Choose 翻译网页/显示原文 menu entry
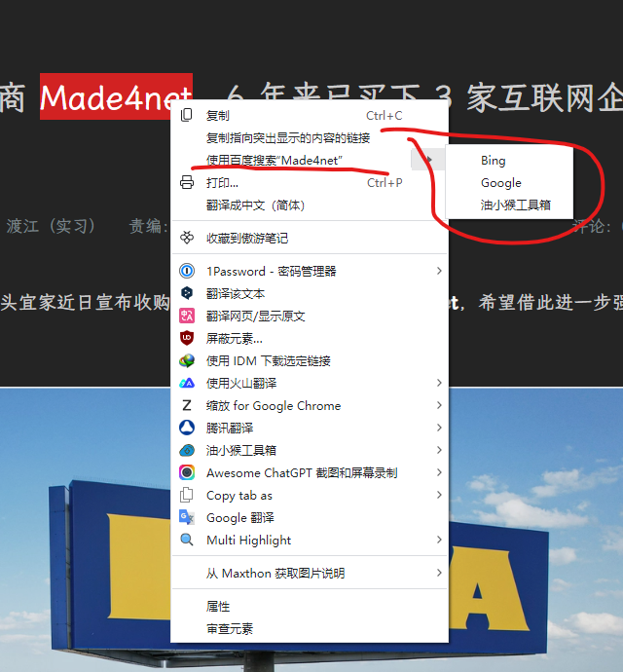 pos(310,316)
